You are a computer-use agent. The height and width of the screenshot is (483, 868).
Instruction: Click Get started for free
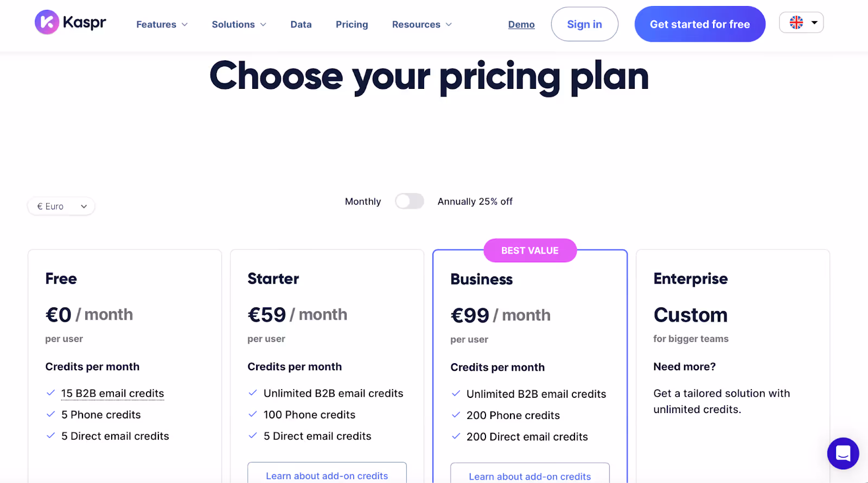pyautogui.click(x=699, y=24)
